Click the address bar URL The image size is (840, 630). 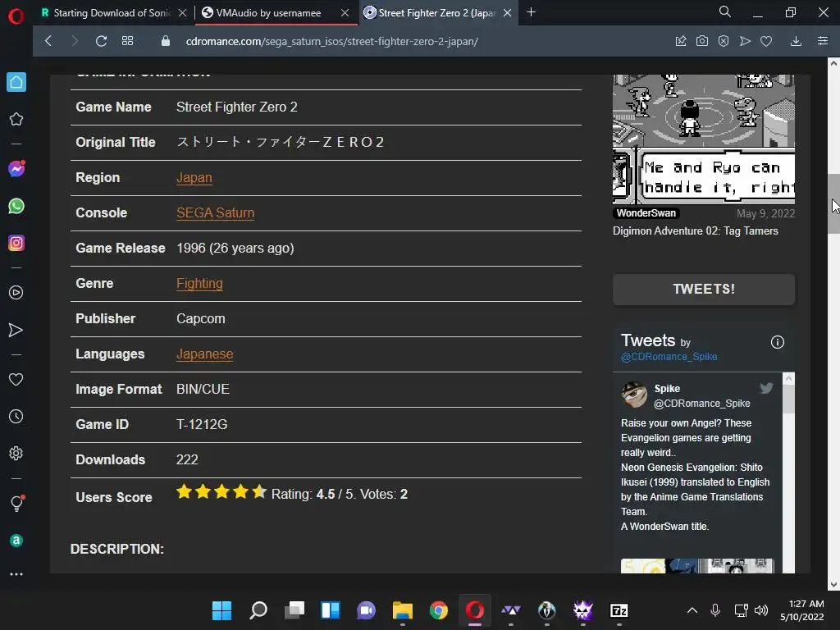point(331,41)
